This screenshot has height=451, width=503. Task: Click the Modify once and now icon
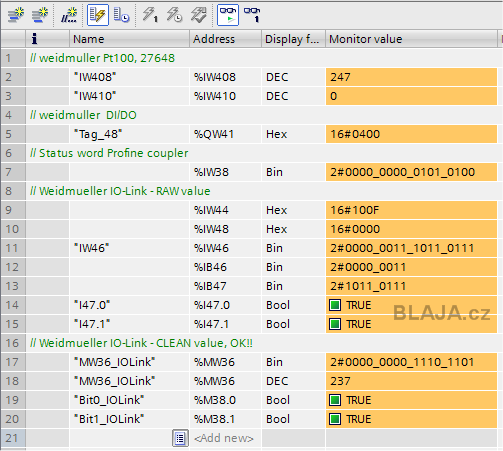[x=150, y=15]
